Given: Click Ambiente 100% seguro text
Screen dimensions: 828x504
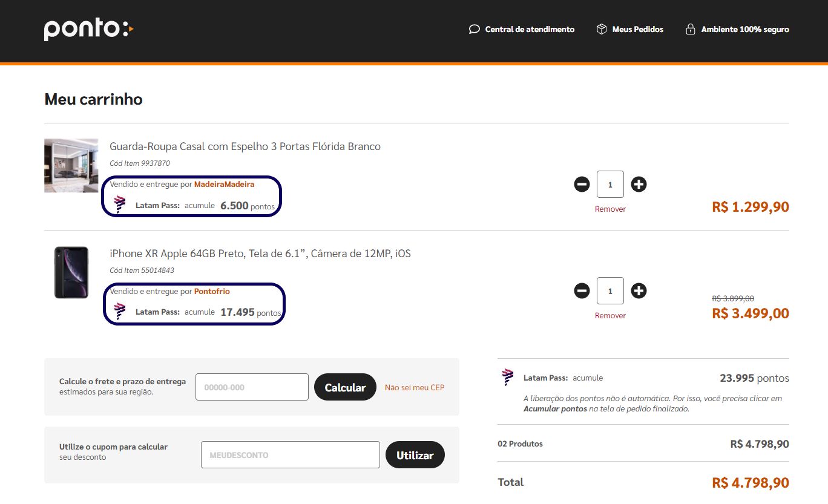Looking at the screenshot, I should (745, 29).
